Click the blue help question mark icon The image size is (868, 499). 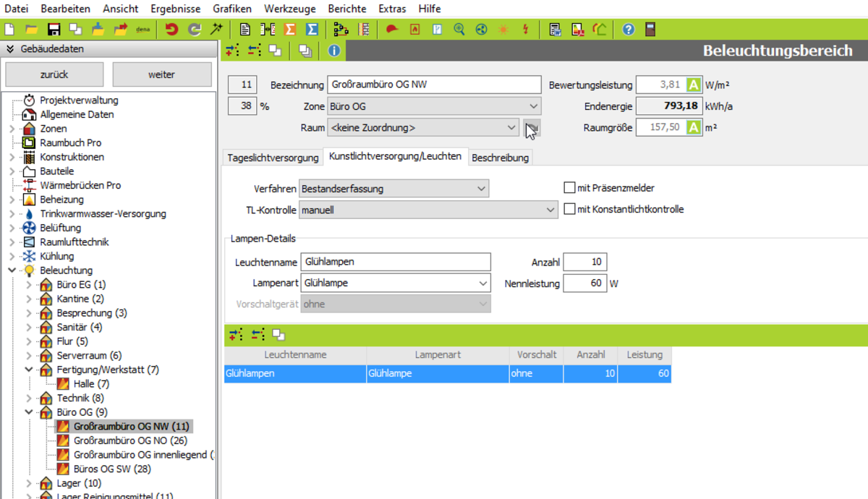tap(628, 30)
